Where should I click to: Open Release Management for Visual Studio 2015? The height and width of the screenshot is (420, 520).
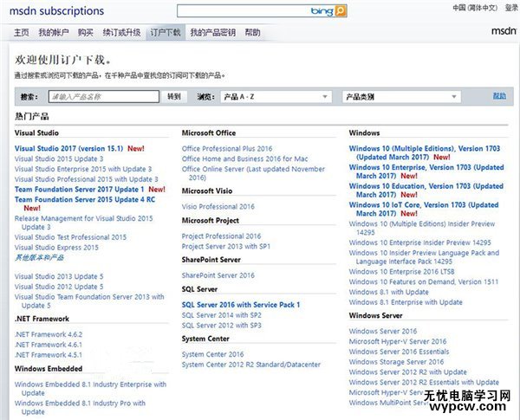point(83,223)
